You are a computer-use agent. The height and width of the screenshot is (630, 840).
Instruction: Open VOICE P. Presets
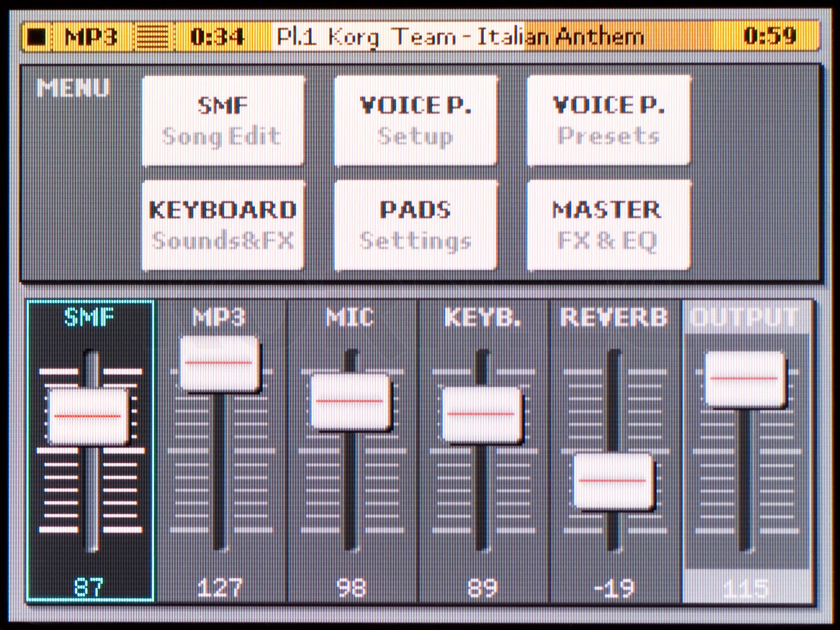click(608, 120)
